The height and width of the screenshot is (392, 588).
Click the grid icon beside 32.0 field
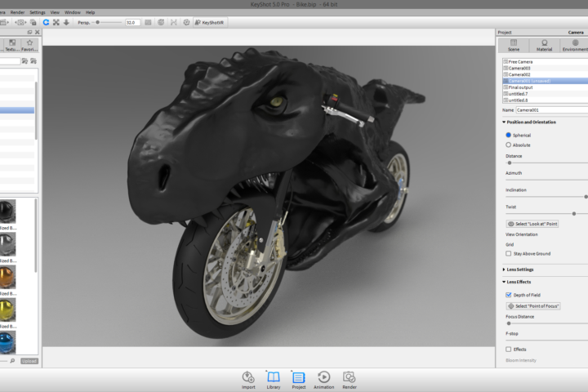click(x=148, y=23)
